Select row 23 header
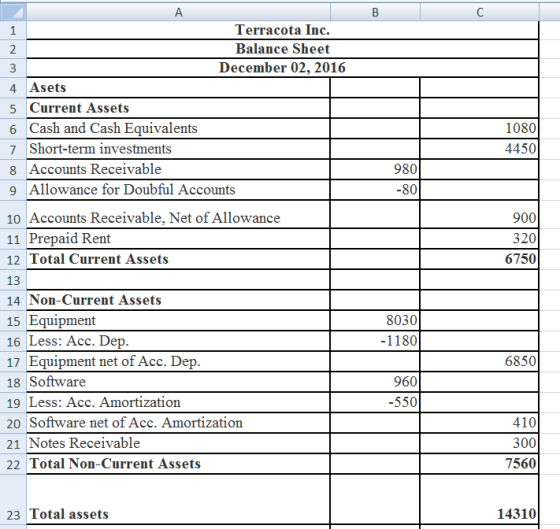Screen dimensions: 560x529 click(x=13, y=499)
